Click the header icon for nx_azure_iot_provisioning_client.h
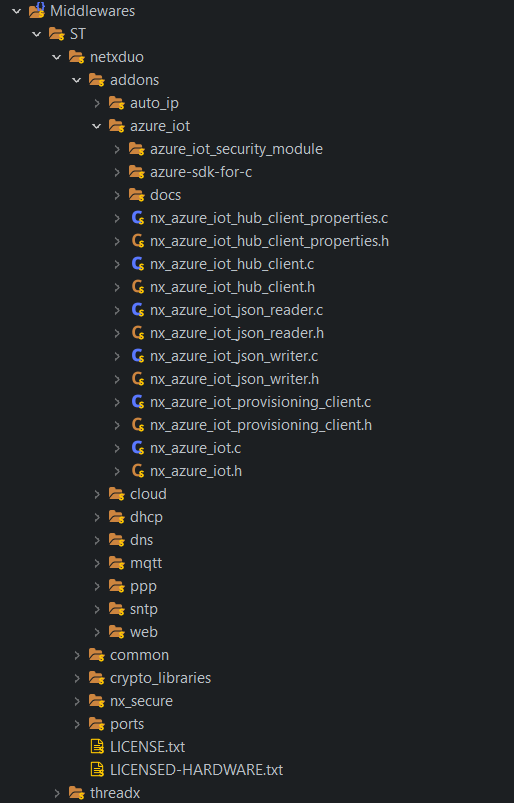The width and height of the screenshot is (514, 803). [x=138, y=425]
